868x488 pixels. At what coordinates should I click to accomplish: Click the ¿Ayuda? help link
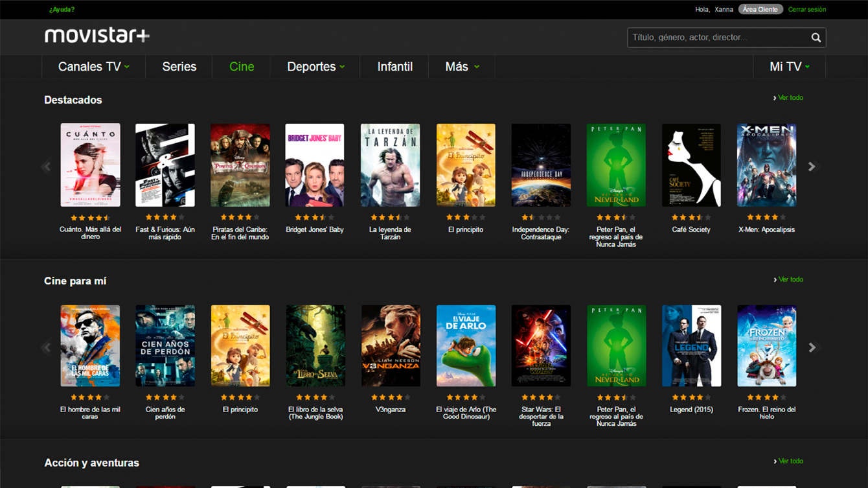pyautogui.click(x=62, y=10)
